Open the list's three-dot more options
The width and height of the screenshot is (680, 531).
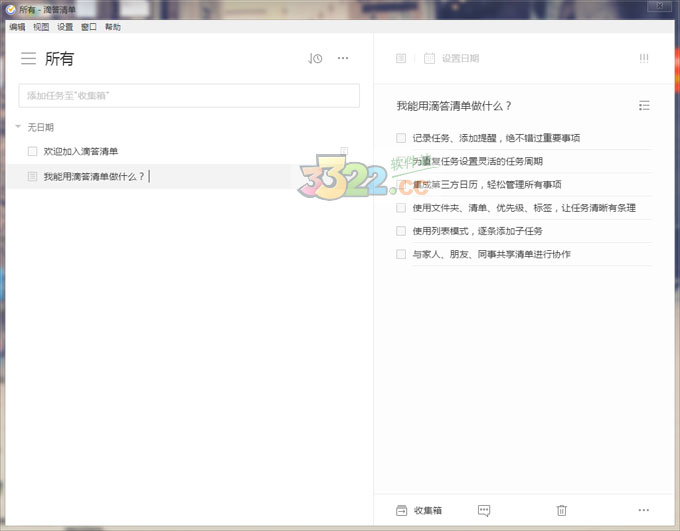[343, 58]
